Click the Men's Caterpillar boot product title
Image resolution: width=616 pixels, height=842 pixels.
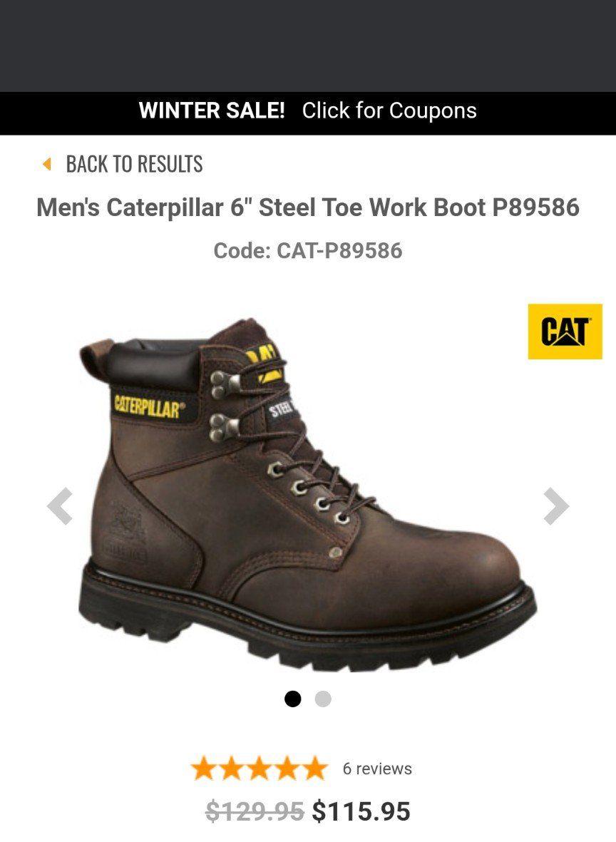pos(308,207)
